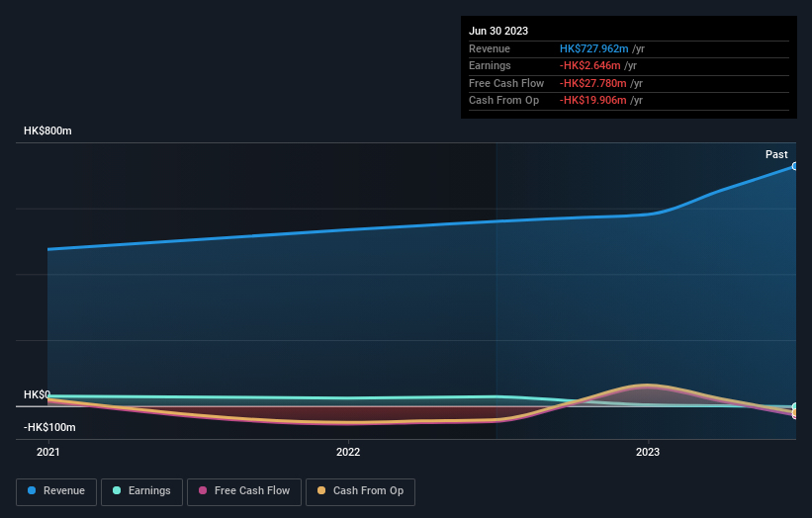Click the -HK$2.646m earnings value
The width and height of the screenshot is (812, 518).
click(589, 65)
